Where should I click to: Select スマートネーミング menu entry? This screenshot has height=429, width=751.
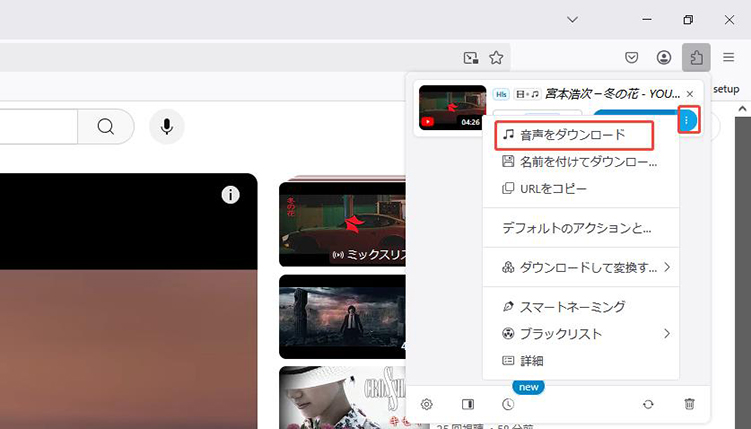[581, 306]
